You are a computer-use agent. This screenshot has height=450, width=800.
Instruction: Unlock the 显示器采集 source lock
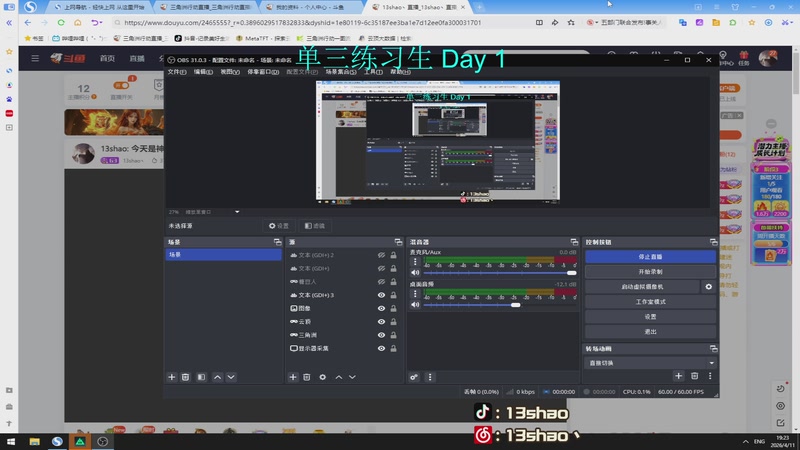tap(393, 348)
